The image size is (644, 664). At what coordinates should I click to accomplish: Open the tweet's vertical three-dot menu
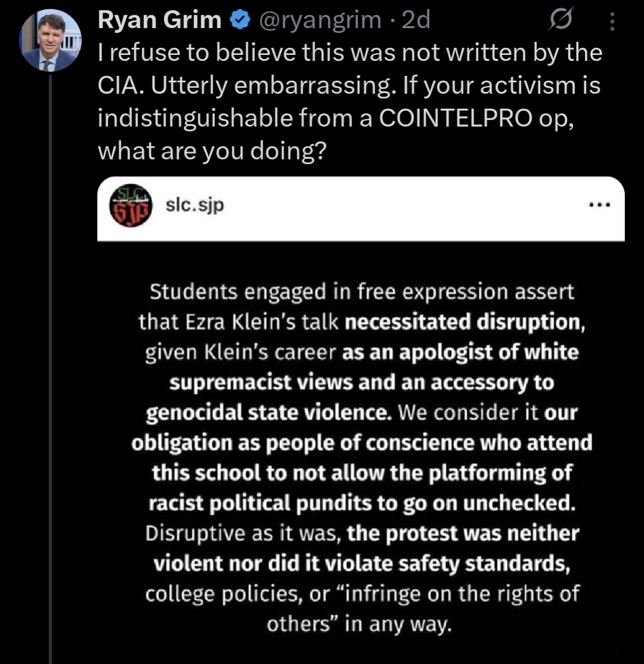click(611, 23)
